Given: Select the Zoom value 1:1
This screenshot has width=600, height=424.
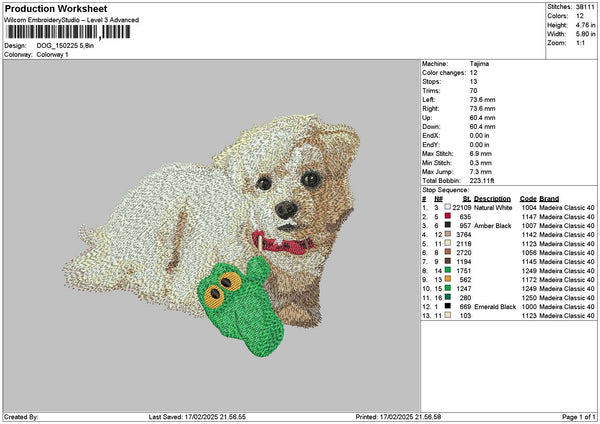Looking at the screenshot, I should (x=580, y=43).
